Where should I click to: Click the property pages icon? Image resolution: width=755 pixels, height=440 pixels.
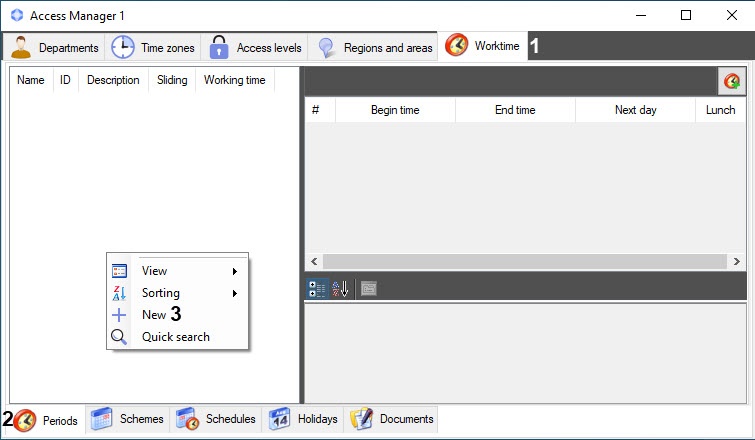369,289
